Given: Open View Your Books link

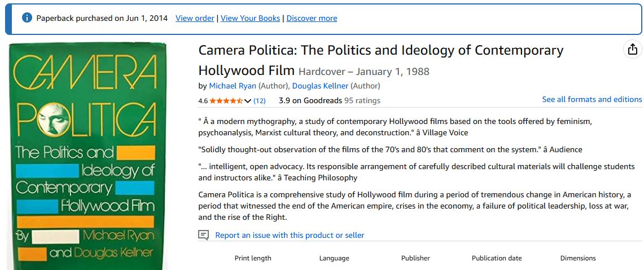Looking at the screenshot, I should tap(250, 18).
